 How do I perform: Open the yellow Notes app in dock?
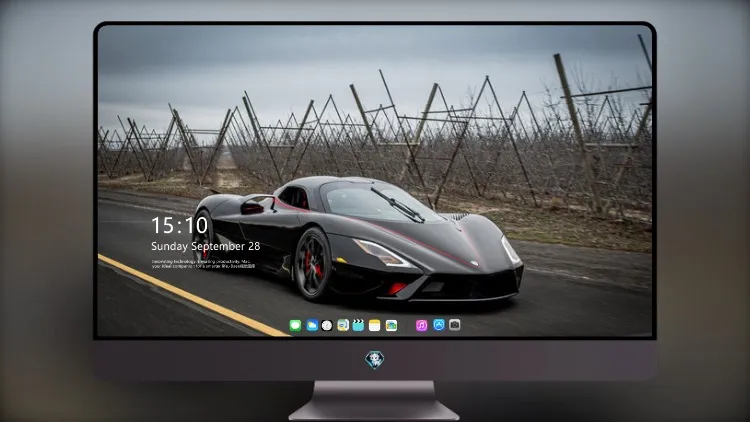(375, 326)
